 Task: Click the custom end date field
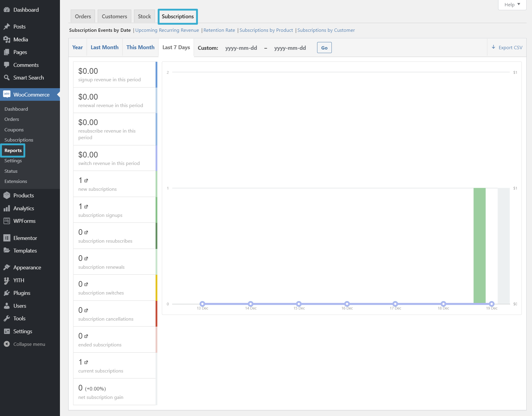[290, 48]
